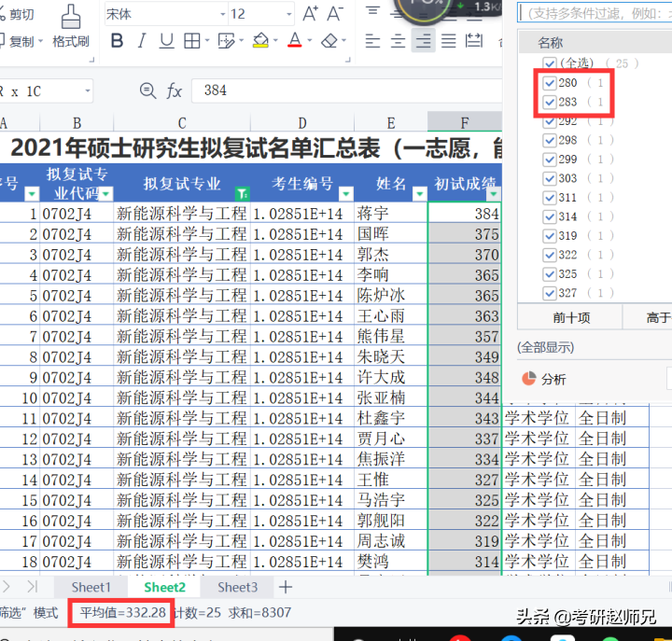Switch to Sheet1 tab

(91, 587)
